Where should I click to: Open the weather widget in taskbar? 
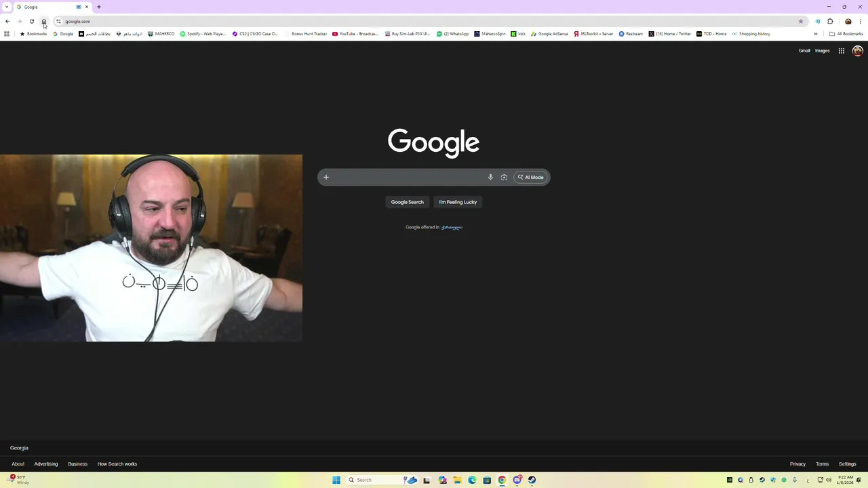(19, 480)
